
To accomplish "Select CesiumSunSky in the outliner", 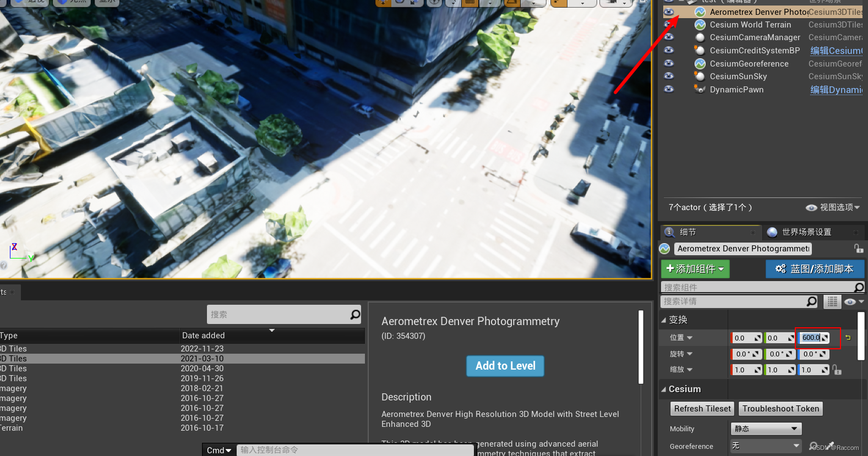I will coord(738,76).
